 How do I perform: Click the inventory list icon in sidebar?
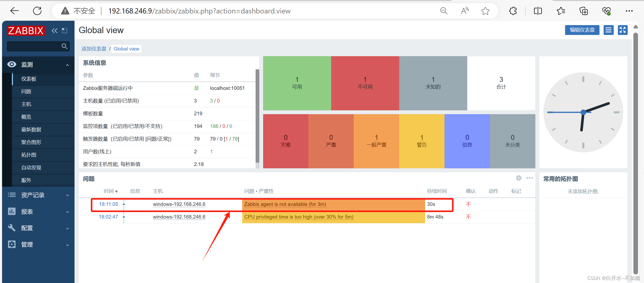pyautogui.click(x=12, y=195)
